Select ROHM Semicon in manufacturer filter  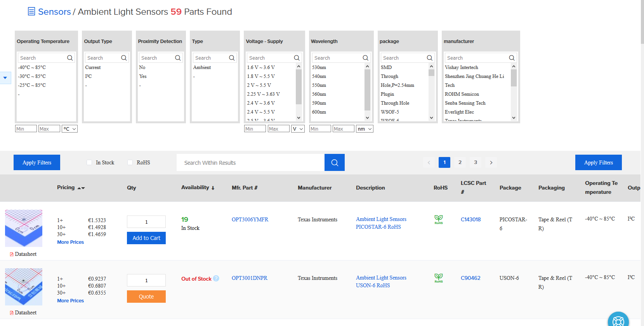(x=462, y=94)
